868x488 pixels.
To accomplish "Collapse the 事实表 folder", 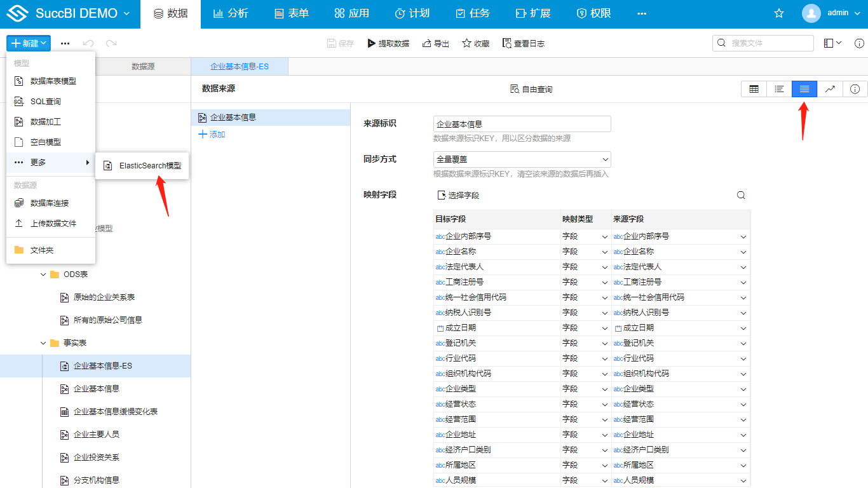I will click(43, 343).
